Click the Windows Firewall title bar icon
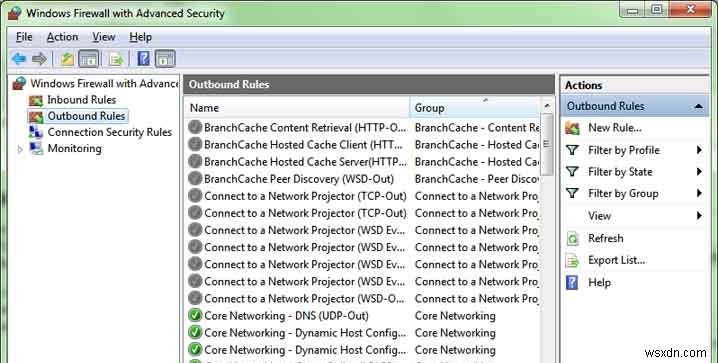The height and width of the screenshot is (363, 718). [15, 13]
